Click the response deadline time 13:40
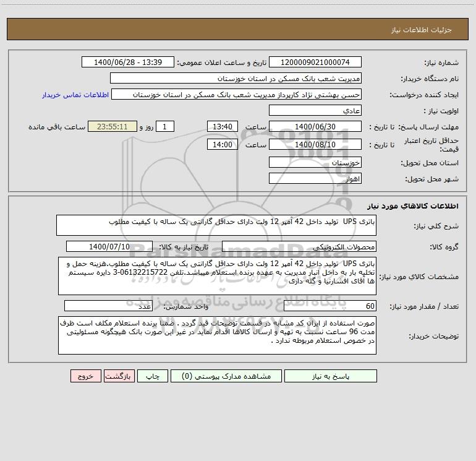The height and width of the screenshot is (461, 476). coord(222,126)
